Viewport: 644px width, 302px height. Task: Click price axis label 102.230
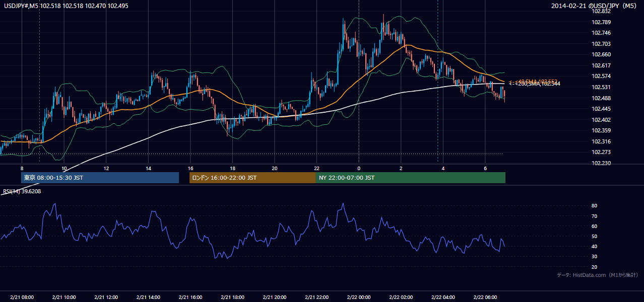[601, 163]
